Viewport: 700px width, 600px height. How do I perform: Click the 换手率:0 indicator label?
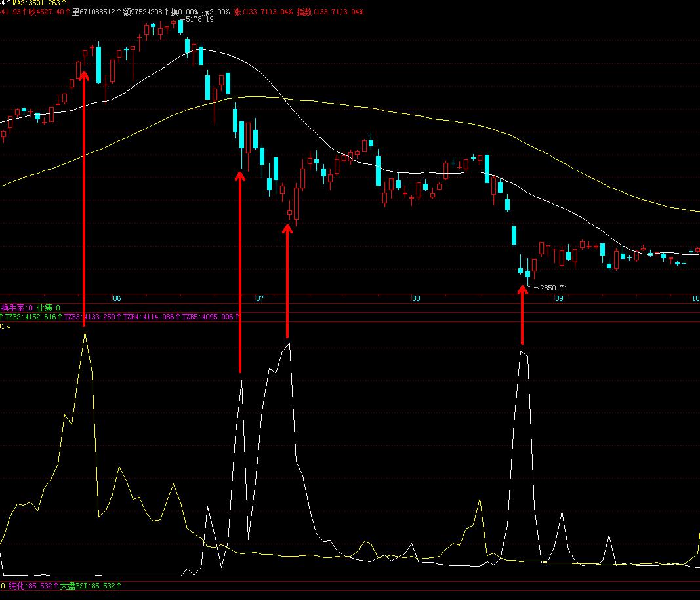[x=17, y=308]
